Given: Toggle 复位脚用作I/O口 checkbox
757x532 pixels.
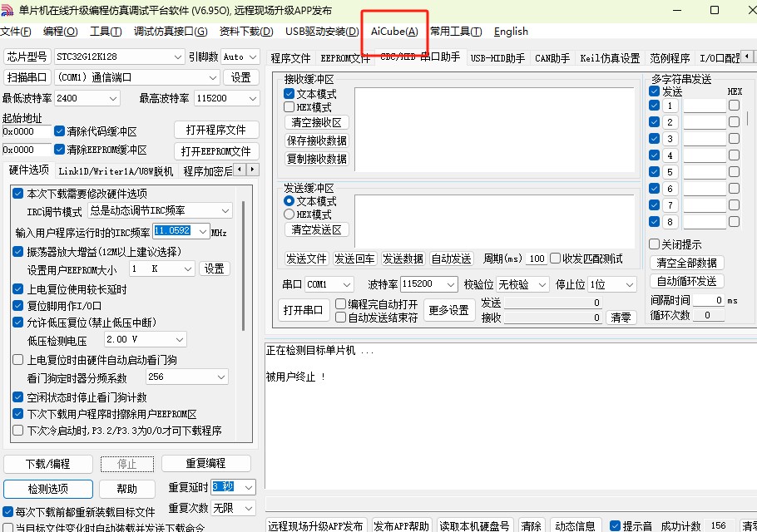Looking at the screenshot, I should (17, 306).
